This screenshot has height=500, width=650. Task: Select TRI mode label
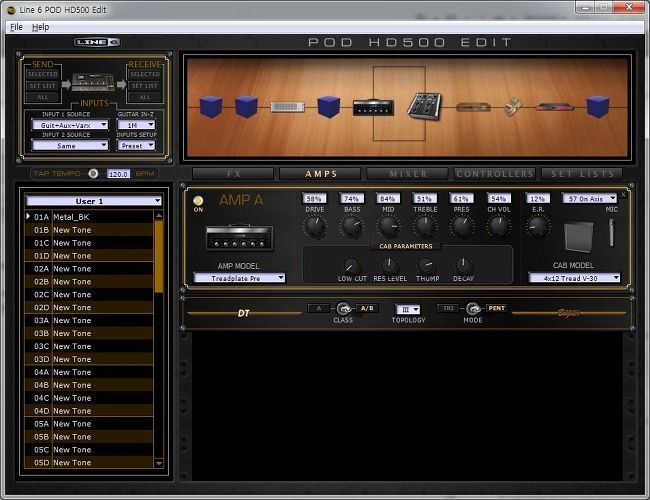[x=448, y=308]
